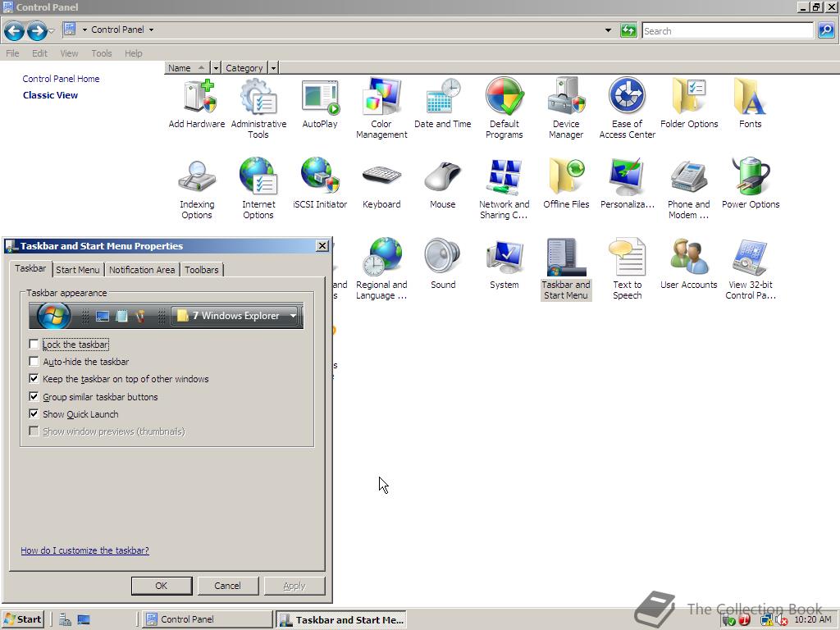The image size is (840, 630).
Task: Switch to the Toolbars tab
Action: (202, 269)
